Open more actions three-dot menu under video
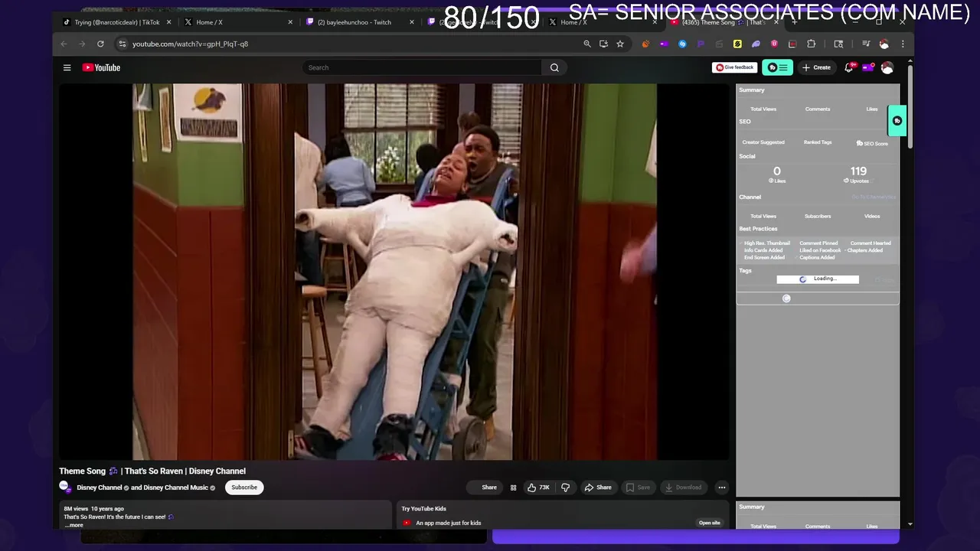The width and height of the screenshot is (980, 551). (x=721, y=487)
